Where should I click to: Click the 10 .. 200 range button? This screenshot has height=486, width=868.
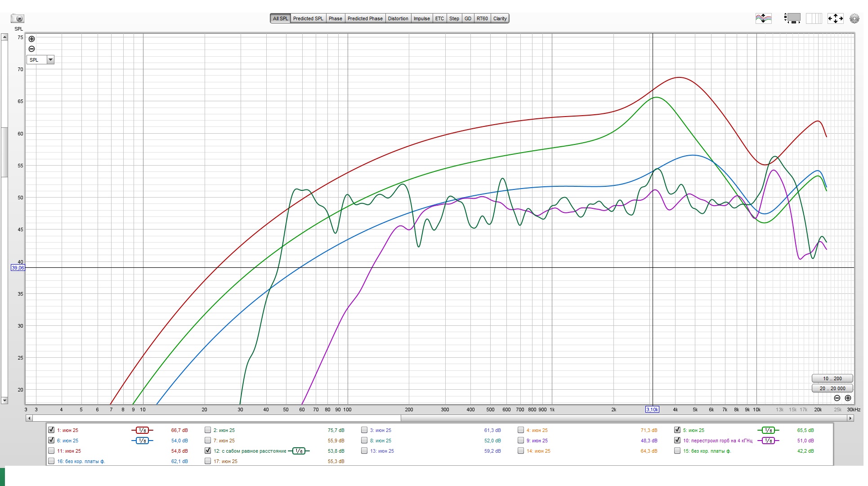[832, 378]
